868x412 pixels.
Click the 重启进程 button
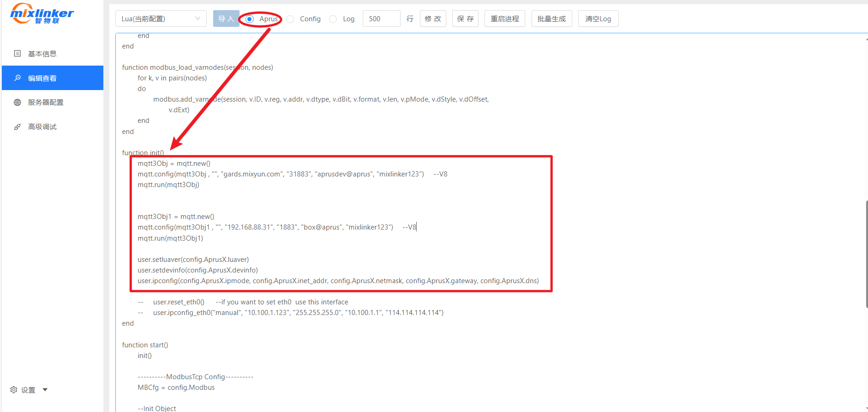504,19
